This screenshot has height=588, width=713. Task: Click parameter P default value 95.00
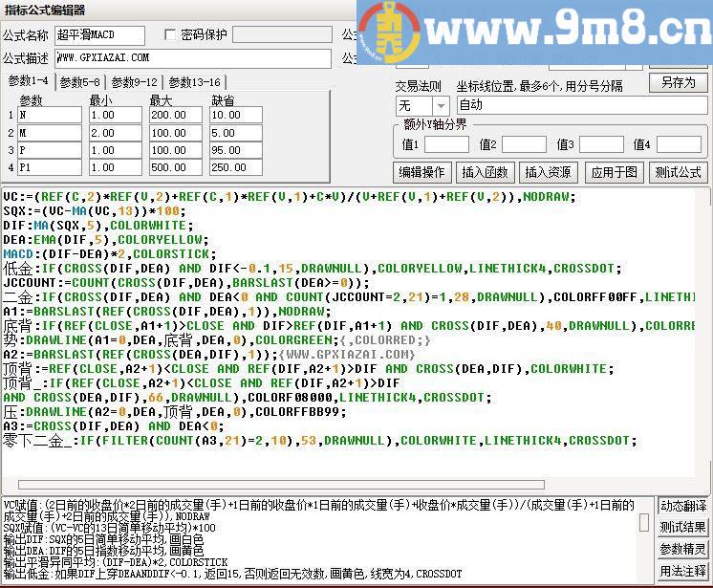coord(236,150)
